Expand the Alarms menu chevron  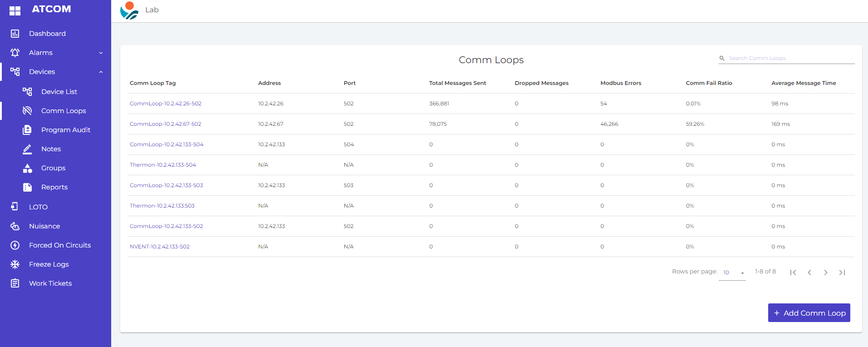101,53
